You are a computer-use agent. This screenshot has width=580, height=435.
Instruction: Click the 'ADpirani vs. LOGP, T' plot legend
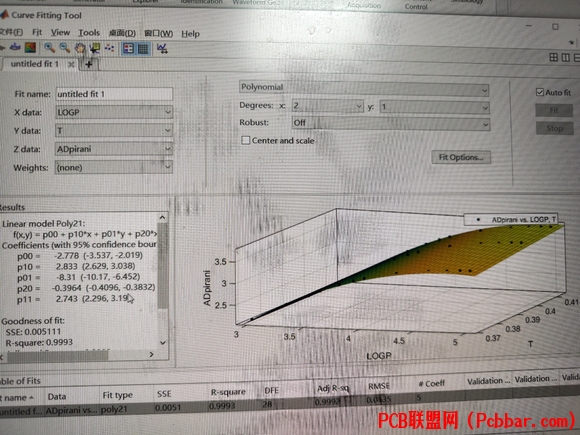[511, 219]
